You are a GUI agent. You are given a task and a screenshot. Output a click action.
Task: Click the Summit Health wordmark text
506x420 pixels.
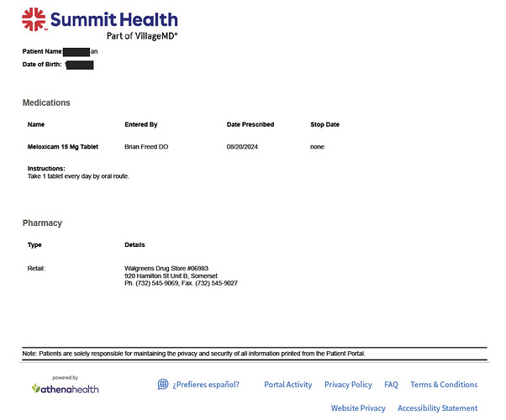pos(114,19)
